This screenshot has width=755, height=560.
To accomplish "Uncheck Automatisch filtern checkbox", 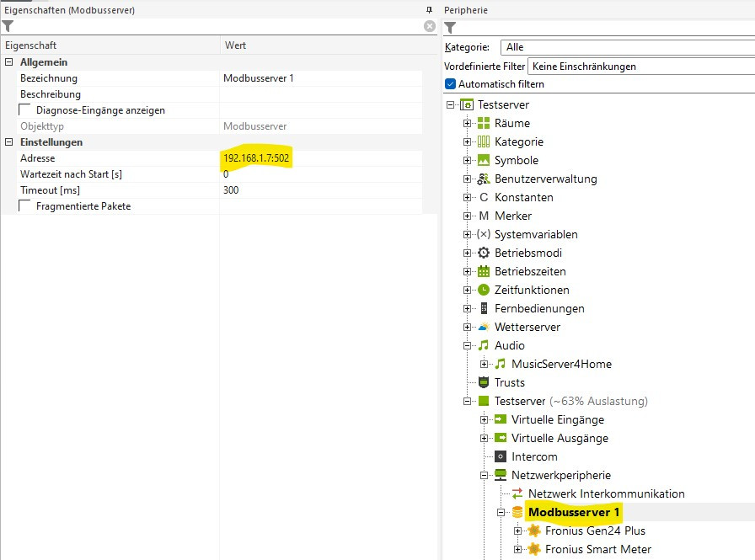I will click(x=450, y=84).
